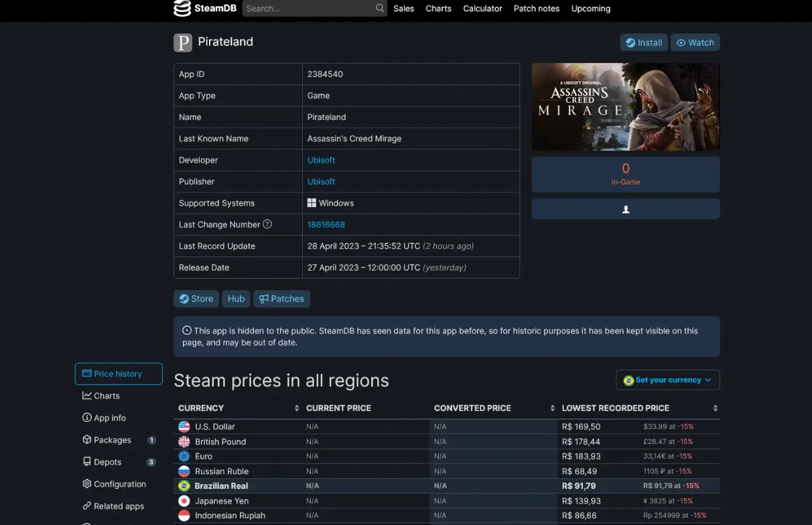
Task: Go to the Calculator page
Action: point(482,9)
